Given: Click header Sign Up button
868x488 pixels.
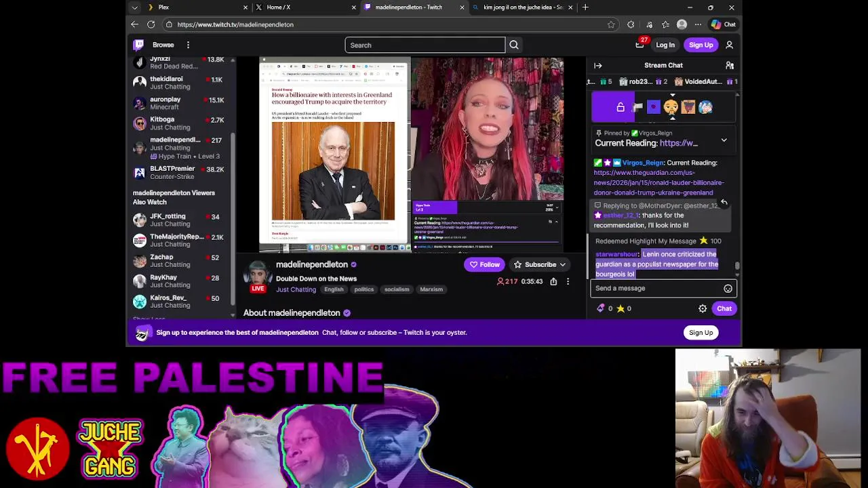Looking at the screenshot, I should coord(701,45).
